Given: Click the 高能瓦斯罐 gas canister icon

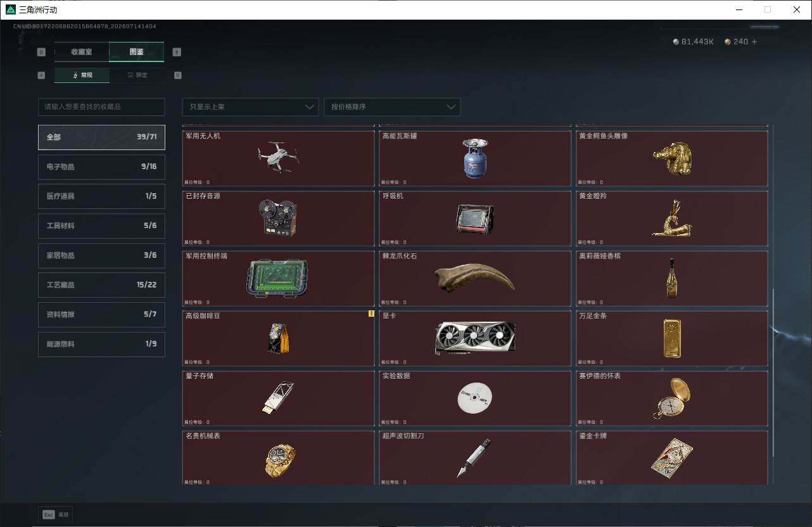Looking at the screenshot, I should click(x=475, y=158).
